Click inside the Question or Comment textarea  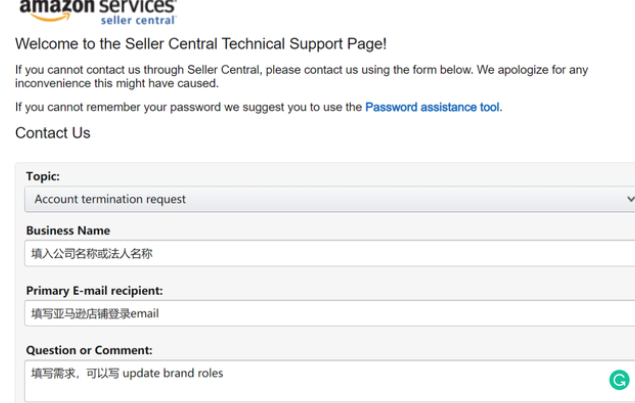point(329,381)
